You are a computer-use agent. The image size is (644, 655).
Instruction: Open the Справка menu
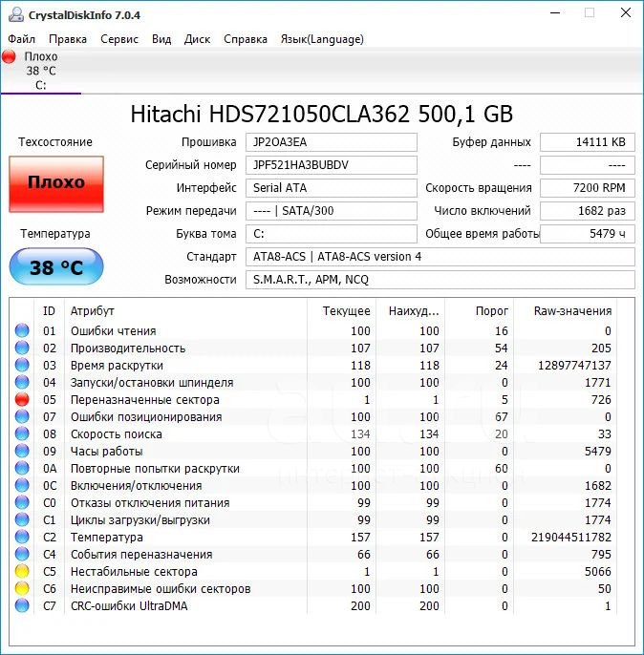(x=246, y=39)
